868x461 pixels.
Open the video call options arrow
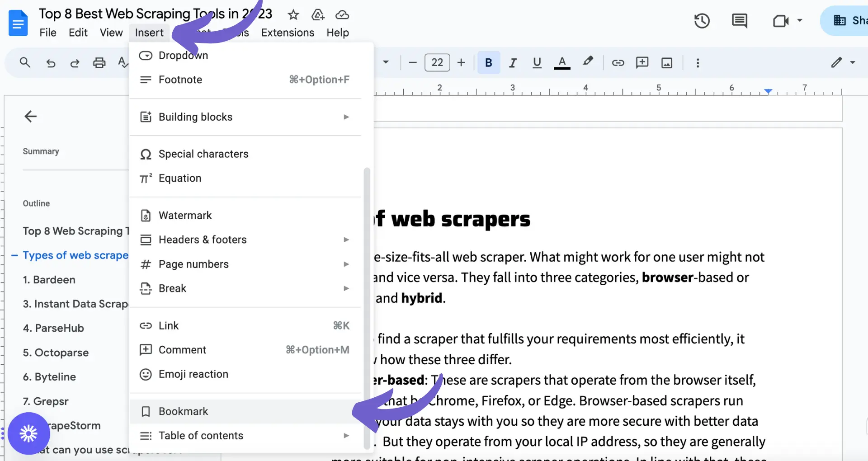(x=799, y=21)
